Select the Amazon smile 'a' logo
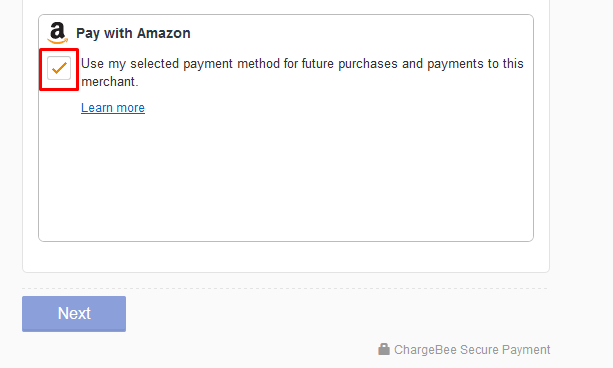The width and height of the screenshot is (613, 368). tap(57, 33)
